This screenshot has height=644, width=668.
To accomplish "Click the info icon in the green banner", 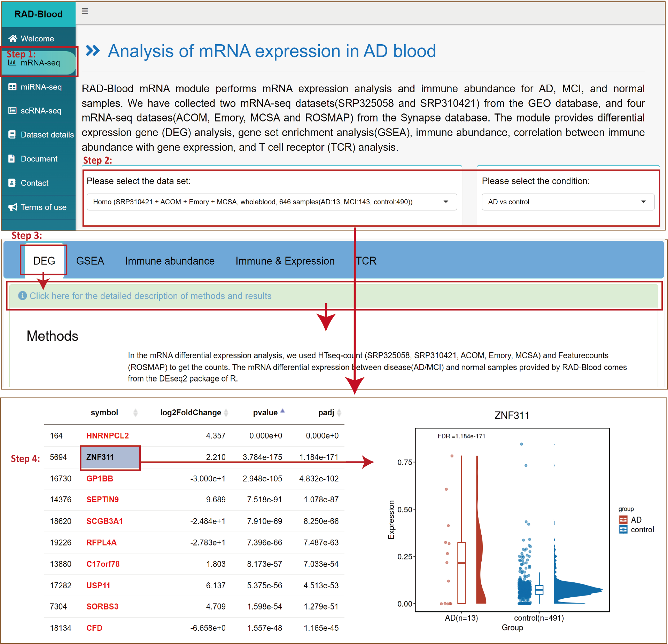I will pyautogui.click(x=22, y=296).
